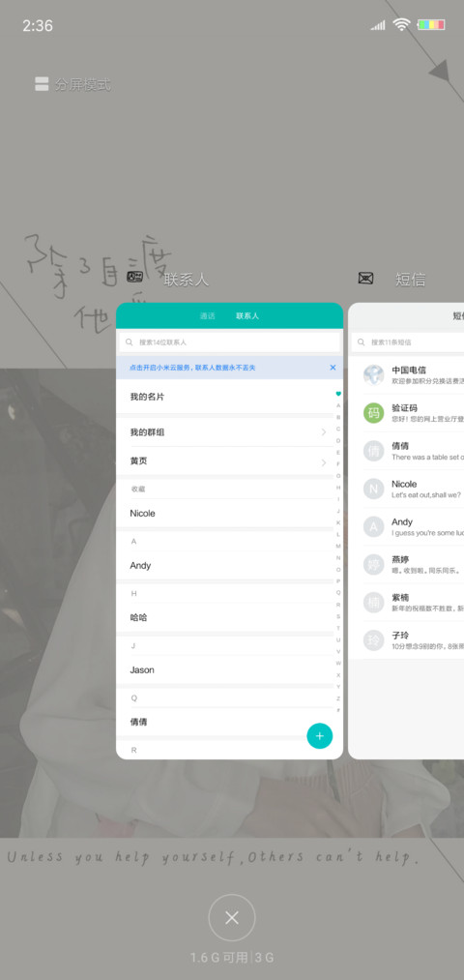This screenshot has height=980, width=464.
Task: Open Nicole message thread in SMS
Action: click(408, 489)
